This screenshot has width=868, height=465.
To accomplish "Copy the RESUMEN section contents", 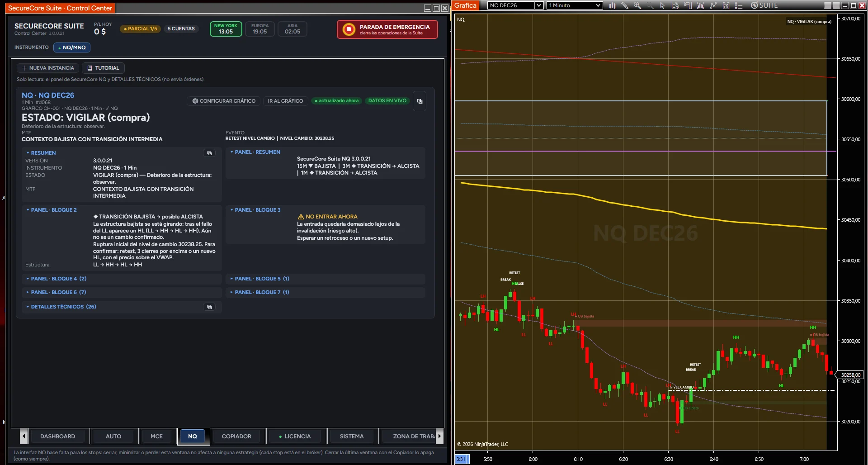I will click(x=209, y=153).
